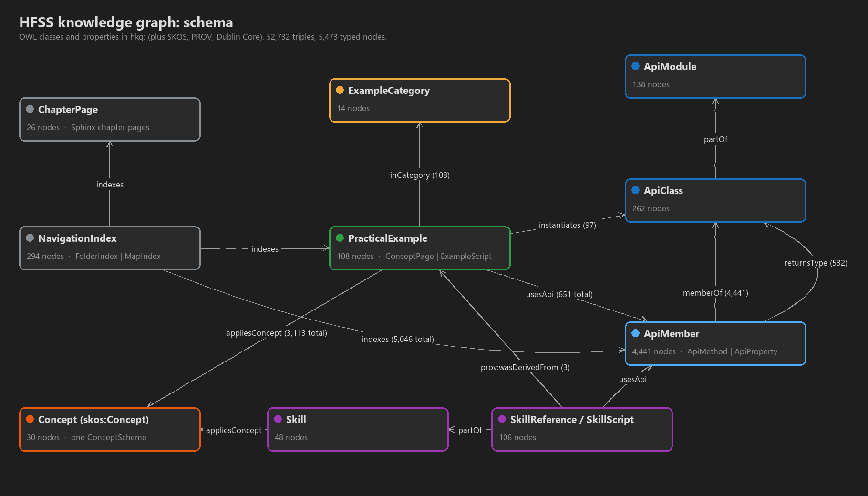868x496 pixels.
Task: Click the green dot beside PracticalExample
Action: (x=340, y=238)
